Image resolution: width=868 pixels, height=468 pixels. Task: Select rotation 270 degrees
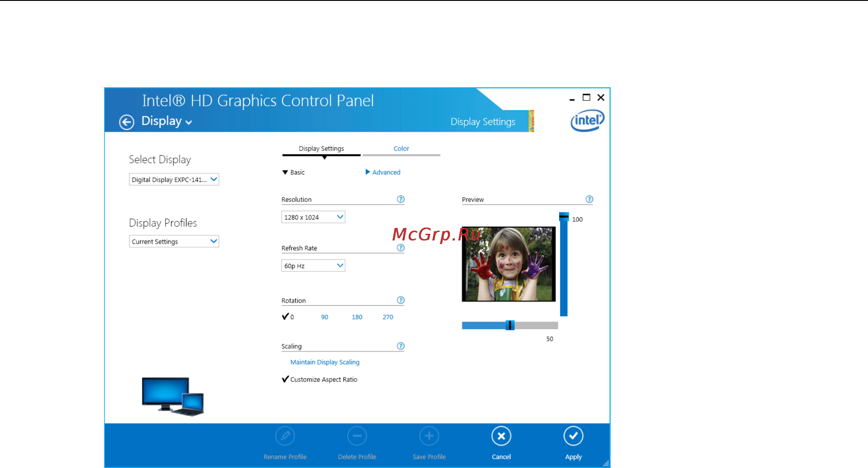pos(388,317)
